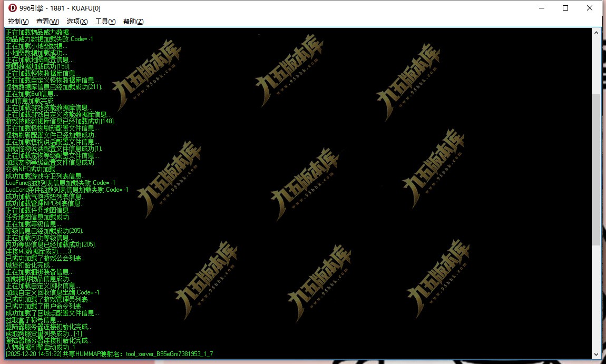Click the log line 'Buff信息加载完成'
The width and height of the screenshot is (606, 364).
point(30,101)
